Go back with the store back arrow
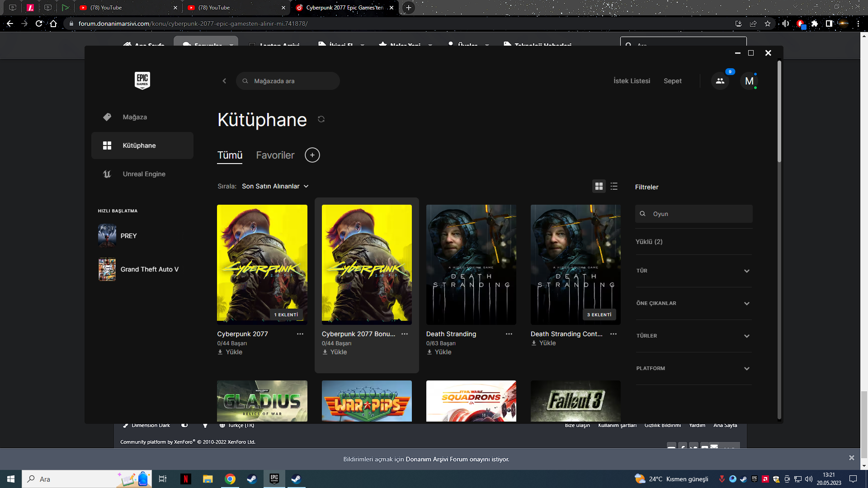This screenshot has width=868, height=488. 224,81
